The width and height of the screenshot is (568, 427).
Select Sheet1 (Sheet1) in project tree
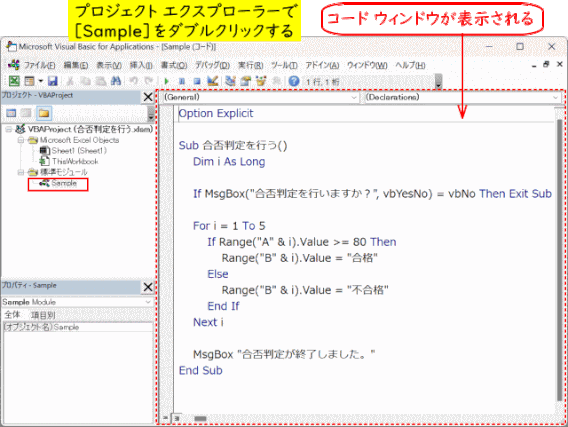pos(79,151)
